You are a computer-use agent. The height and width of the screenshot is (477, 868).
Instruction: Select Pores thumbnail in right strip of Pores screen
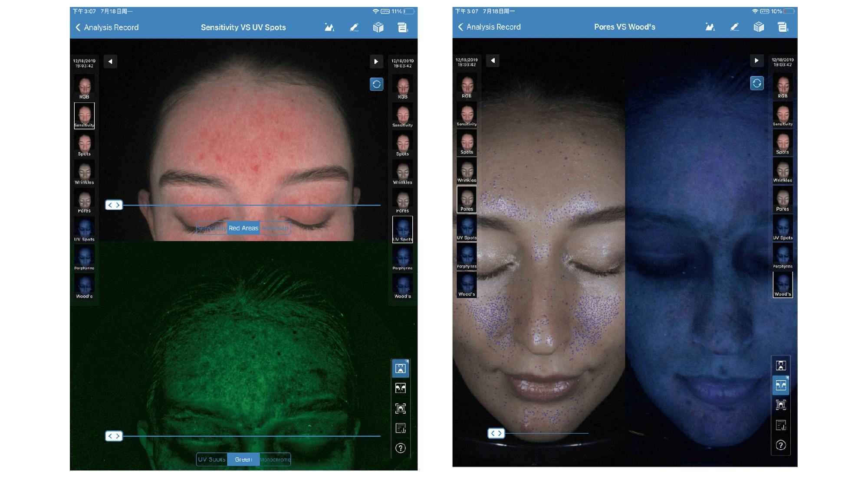click(x=783, y=199)
